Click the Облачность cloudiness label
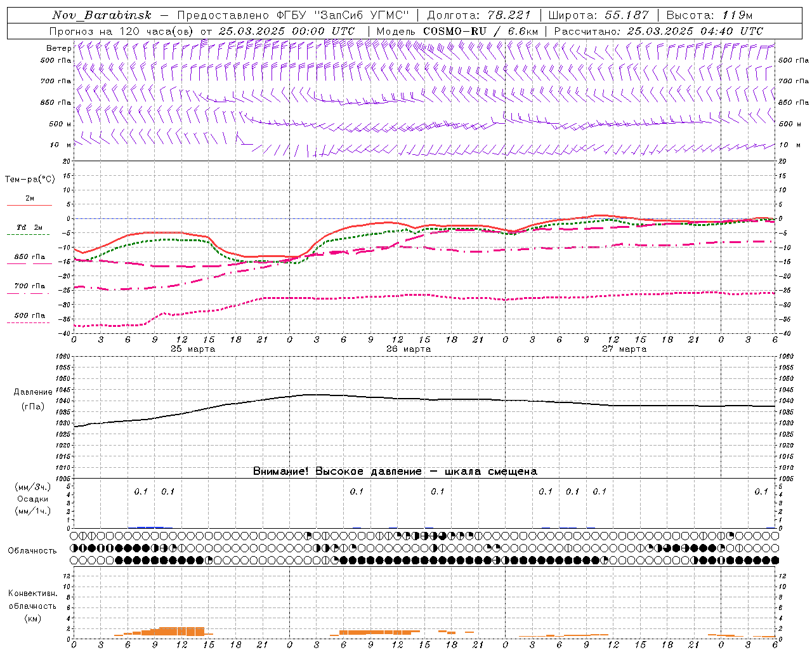The image size is (812, 650). 32,550
